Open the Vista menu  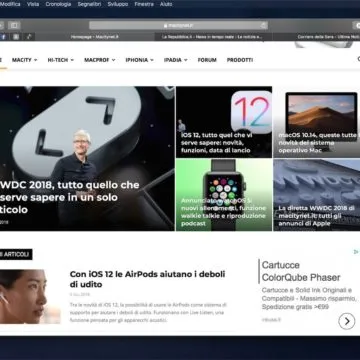pyautogui.click(x=33, y=4)
